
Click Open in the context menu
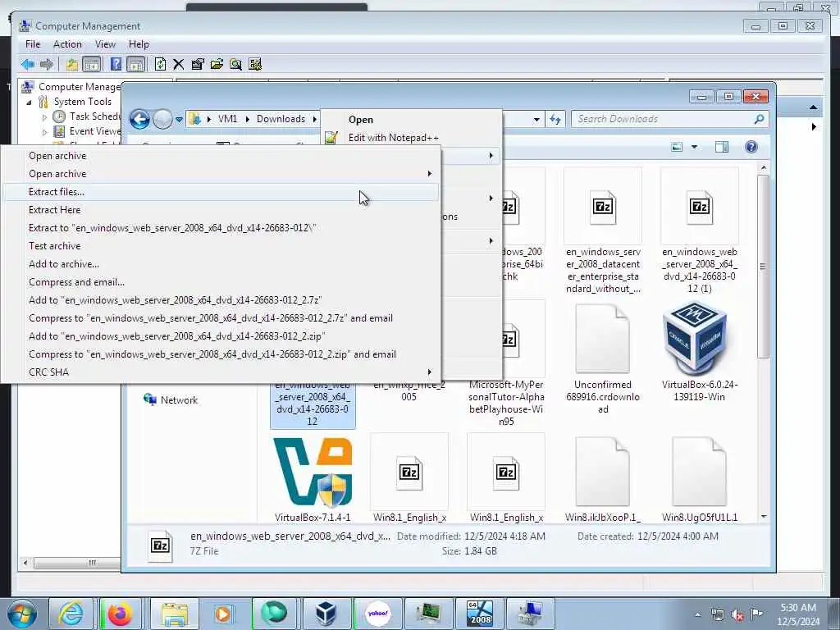(361, 120)
